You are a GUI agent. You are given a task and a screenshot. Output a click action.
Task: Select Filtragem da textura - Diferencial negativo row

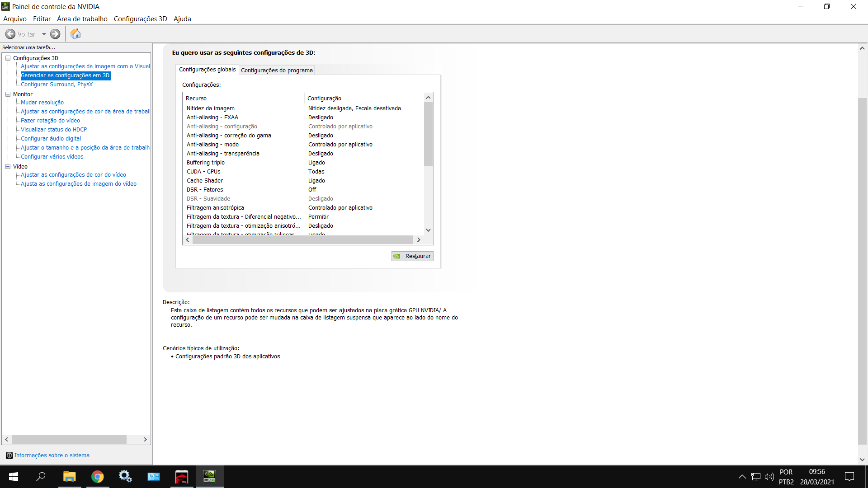(303, 217)
